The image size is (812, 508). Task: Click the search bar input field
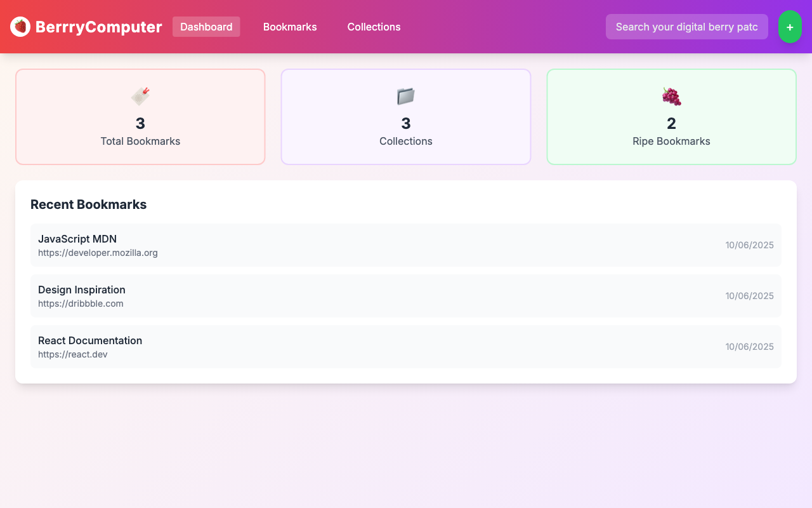[x=686, y=27]
